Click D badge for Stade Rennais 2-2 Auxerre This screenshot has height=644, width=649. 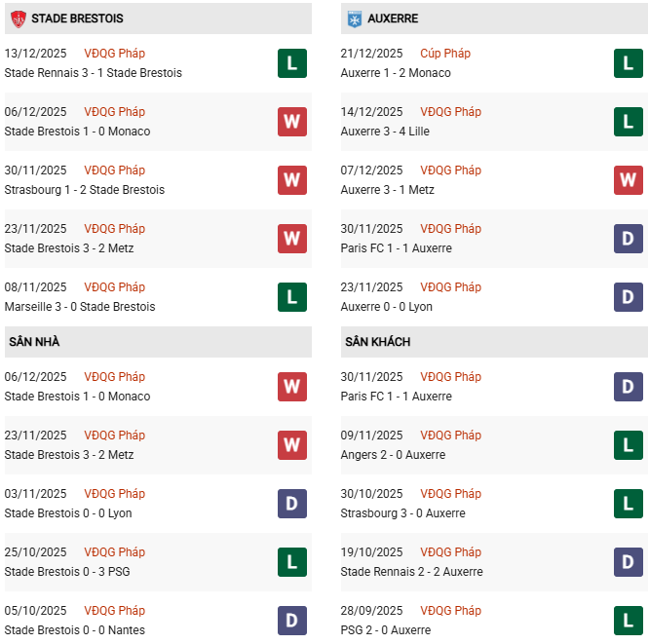[628, 562]
